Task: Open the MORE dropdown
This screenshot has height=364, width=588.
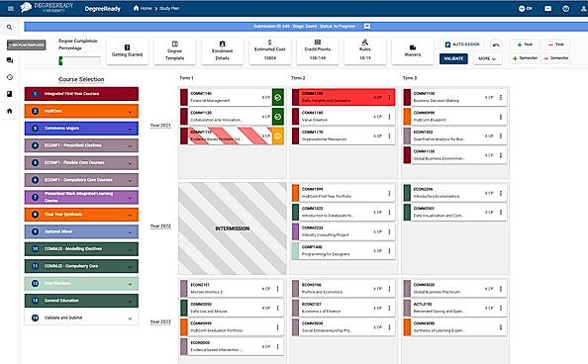Action: (x=487, y=59)
